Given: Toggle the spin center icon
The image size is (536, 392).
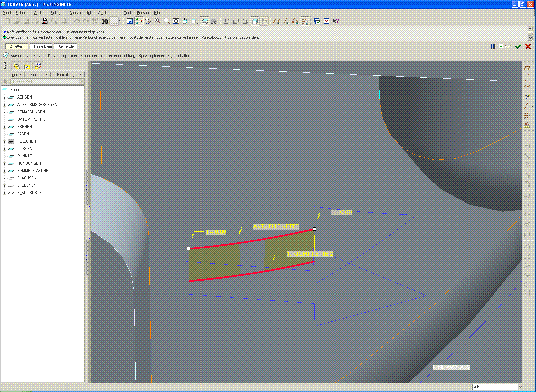Looking at the screenshot, I should (139, 21).
